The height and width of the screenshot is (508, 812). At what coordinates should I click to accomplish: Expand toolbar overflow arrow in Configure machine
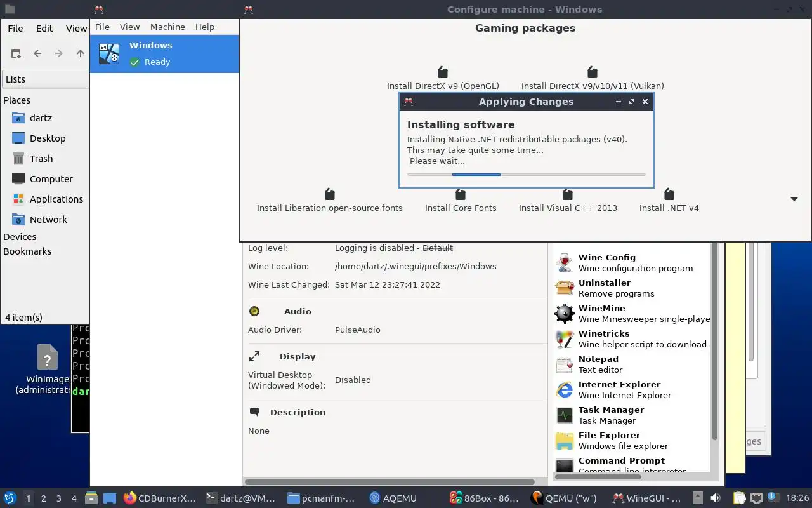point(794,199)
